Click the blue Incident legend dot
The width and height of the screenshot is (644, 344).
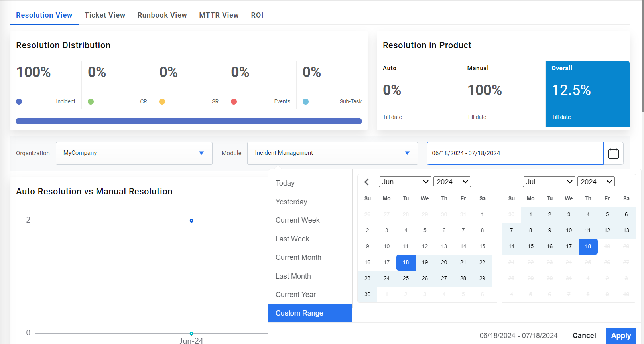tap(19, 101)
